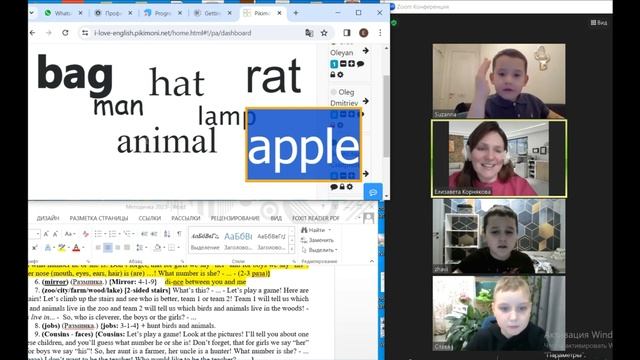Click the bottom participant's gear icon
640x360 pixels.
click(x=349, y=187)
